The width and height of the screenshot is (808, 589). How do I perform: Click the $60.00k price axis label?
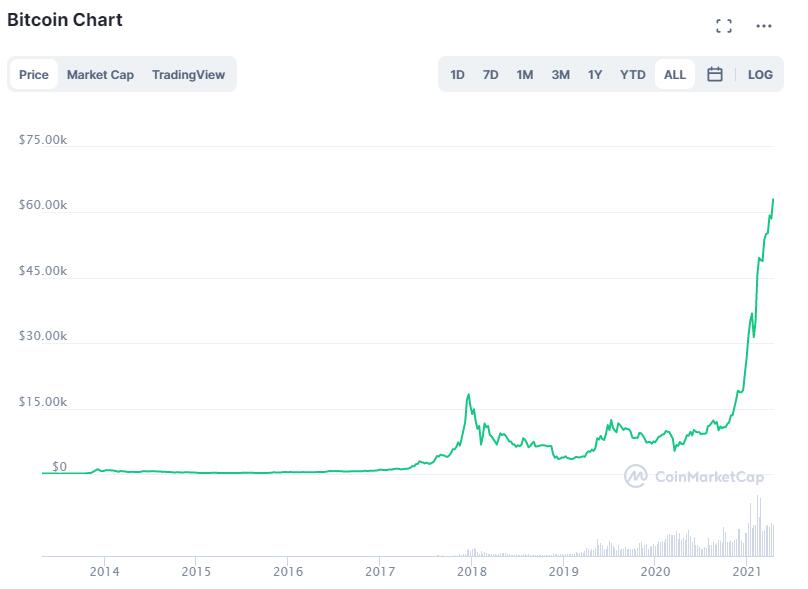43,205
